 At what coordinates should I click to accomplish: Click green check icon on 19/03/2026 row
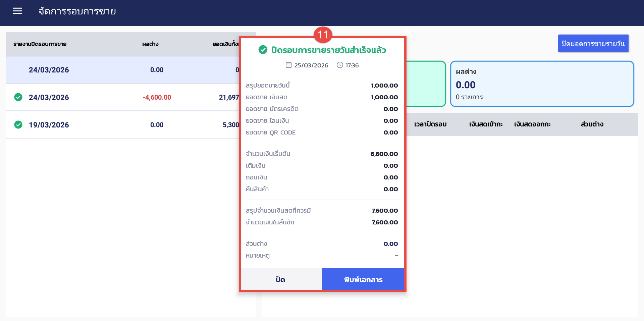(18, 125)
